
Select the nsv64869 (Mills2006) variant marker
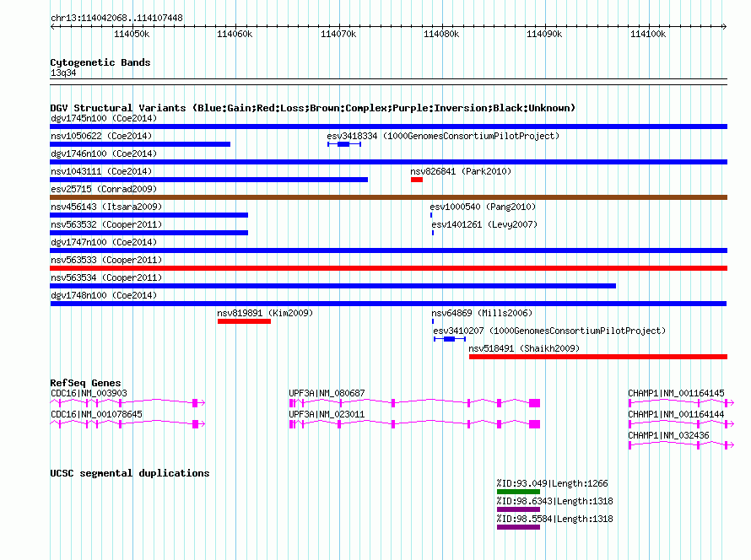click(x=433, y=321)
